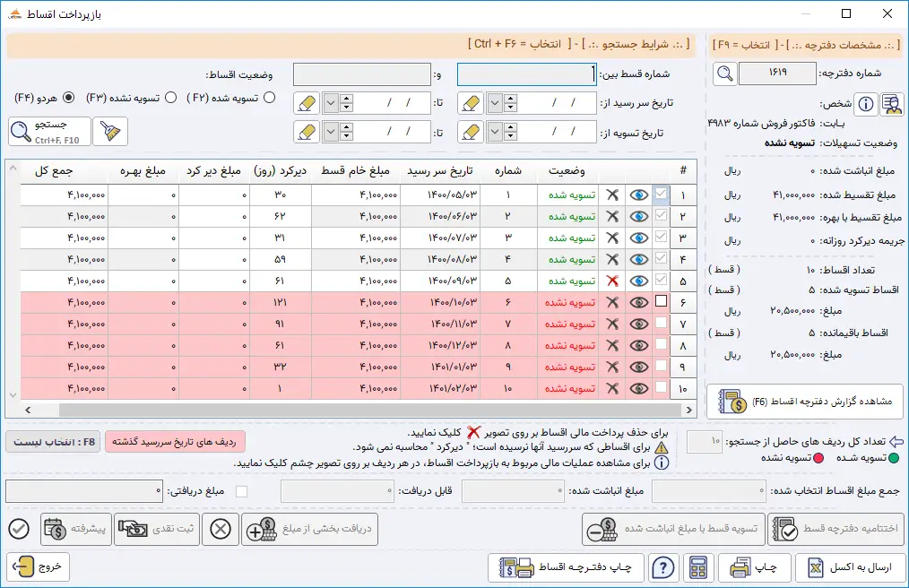Select the 'تسویه نشده (F3)' radio button
The image size is (909, 588).
170,98
